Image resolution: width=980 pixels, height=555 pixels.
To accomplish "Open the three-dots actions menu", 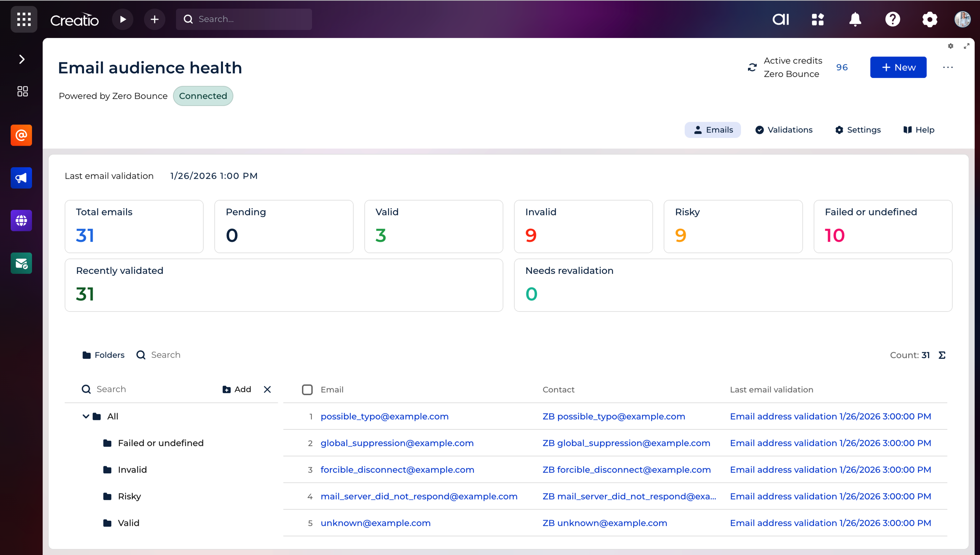I will coord(948,67).
